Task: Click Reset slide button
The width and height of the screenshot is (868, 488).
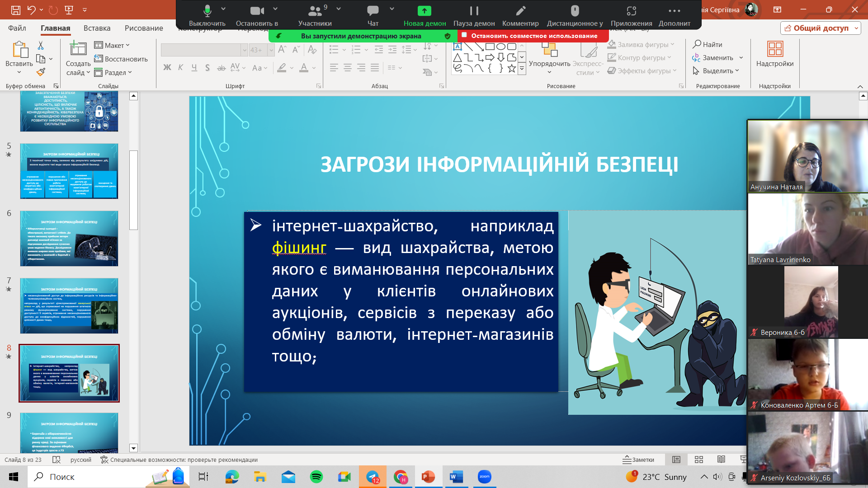Action: click(x=121, y=59)
